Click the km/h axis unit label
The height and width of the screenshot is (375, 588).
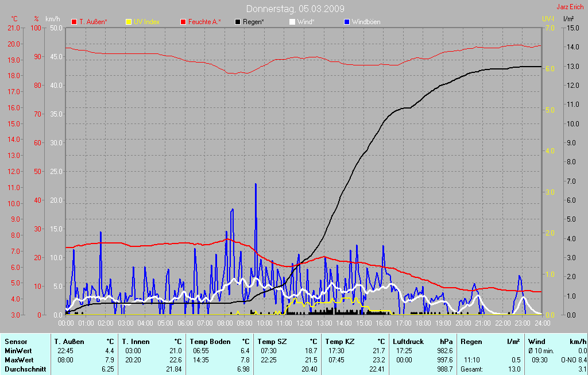53,19
